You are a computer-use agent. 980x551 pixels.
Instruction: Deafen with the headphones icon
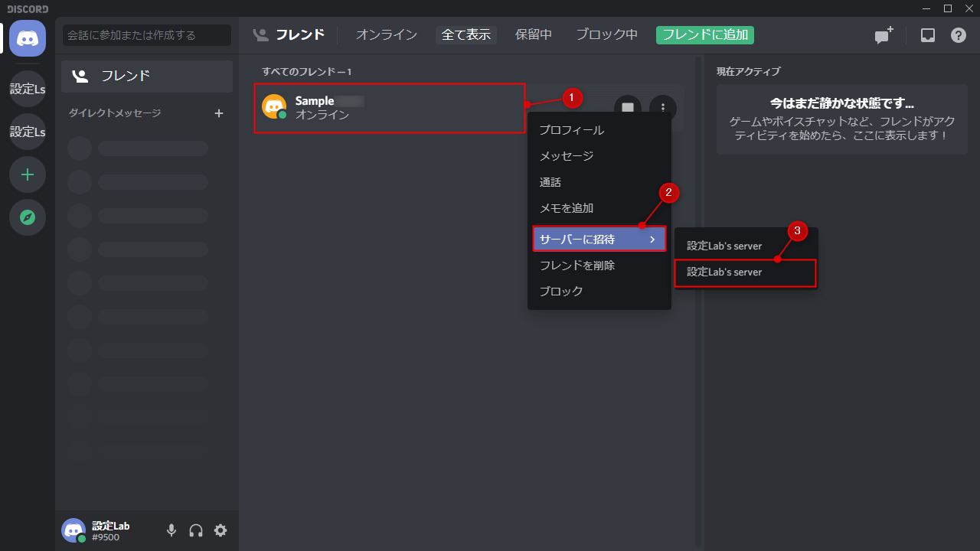[x=196, y=530]
